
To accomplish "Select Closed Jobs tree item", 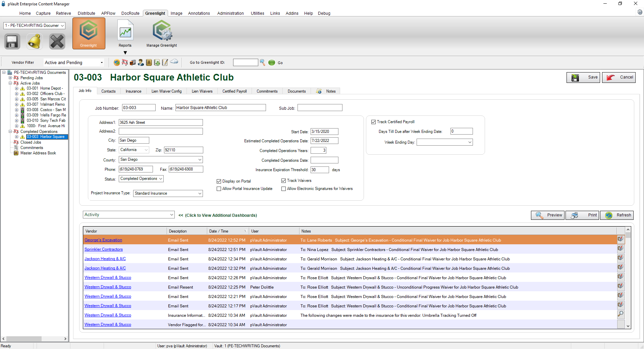I will (x=31, y=142).
